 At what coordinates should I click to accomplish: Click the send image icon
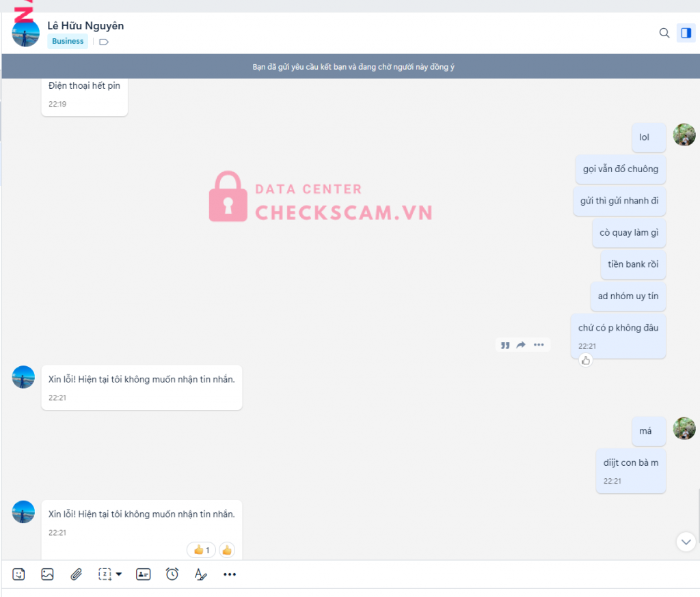tap(47, 574)
